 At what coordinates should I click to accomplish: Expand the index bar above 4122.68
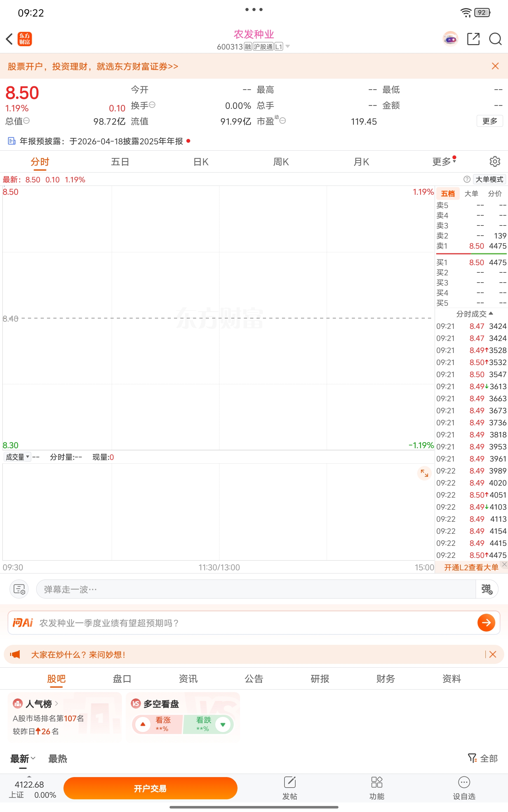coord(29,776)
